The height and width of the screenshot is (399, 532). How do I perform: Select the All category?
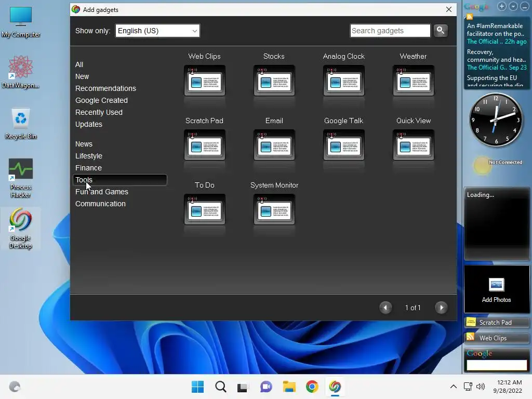79,64
